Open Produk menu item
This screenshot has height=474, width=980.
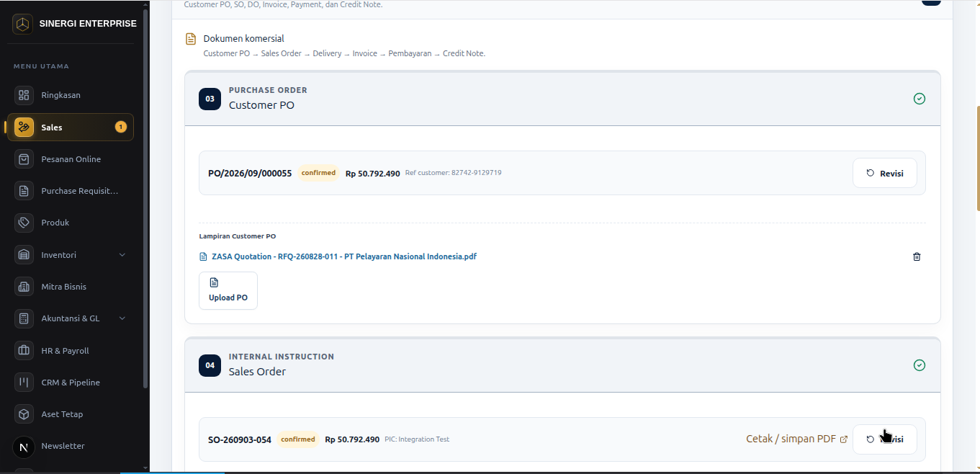tap(71, 223)
